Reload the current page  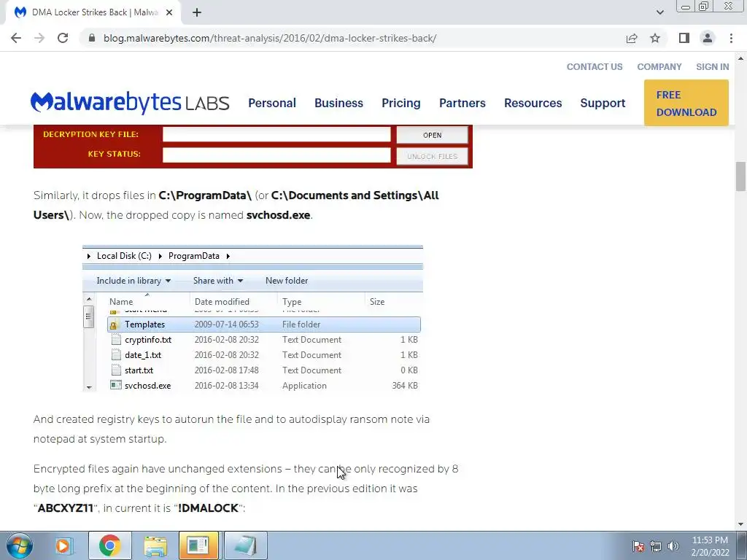point(63,38)
